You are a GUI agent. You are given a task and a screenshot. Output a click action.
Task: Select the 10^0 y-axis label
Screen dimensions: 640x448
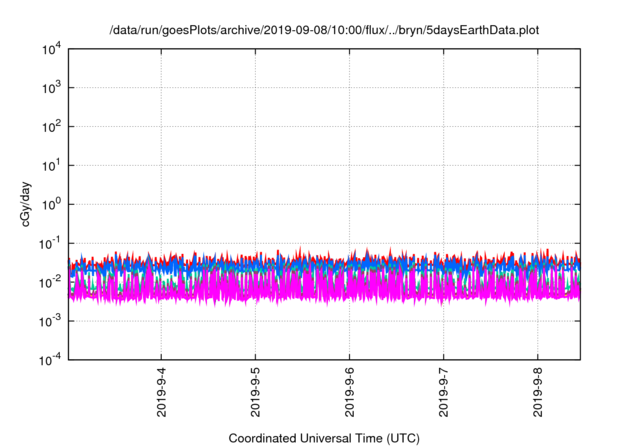click(52, 204)
